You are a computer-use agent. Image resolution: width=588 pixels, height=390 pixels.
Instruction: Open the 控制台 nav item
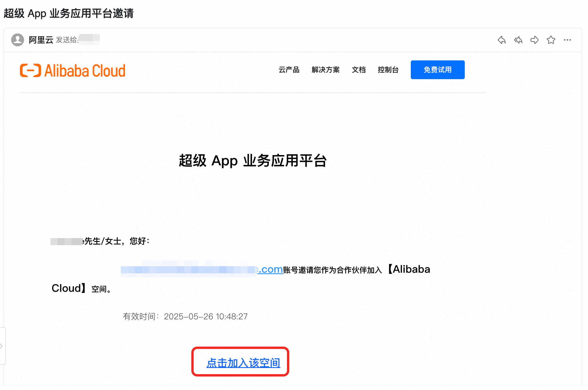pyautogui.click(x=388, y=70)
